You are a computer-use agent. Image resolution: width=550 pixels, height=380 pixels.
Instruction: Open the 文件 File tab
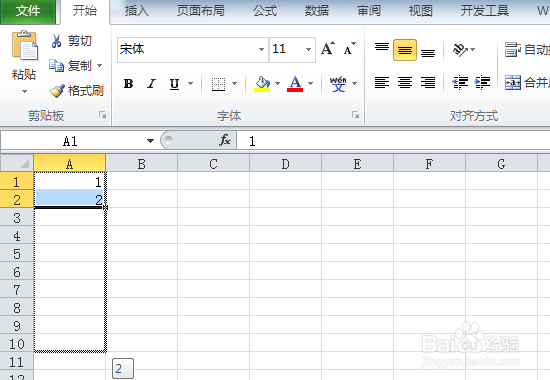point(28,11)
